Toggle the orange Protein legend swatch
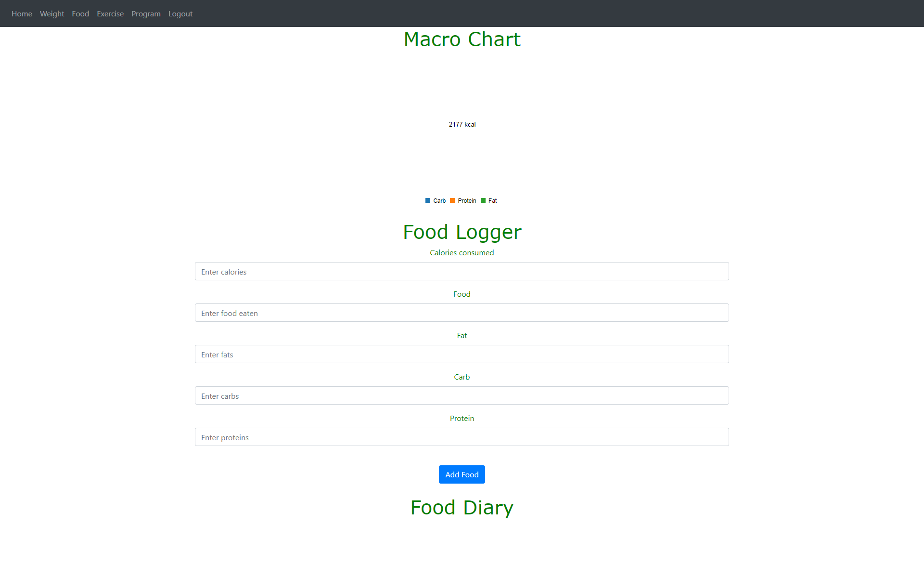 point(452,200)
